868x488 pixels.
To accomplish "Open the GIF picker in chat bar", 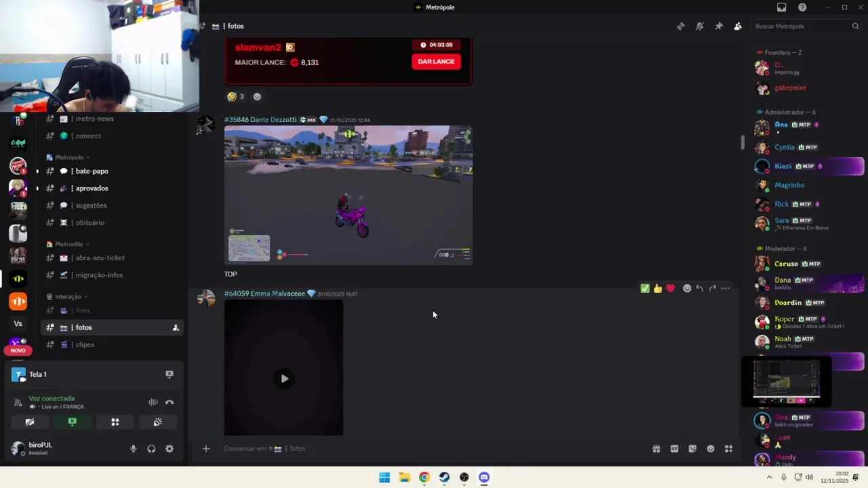I will pyautogui.click(x=675, y=449).
